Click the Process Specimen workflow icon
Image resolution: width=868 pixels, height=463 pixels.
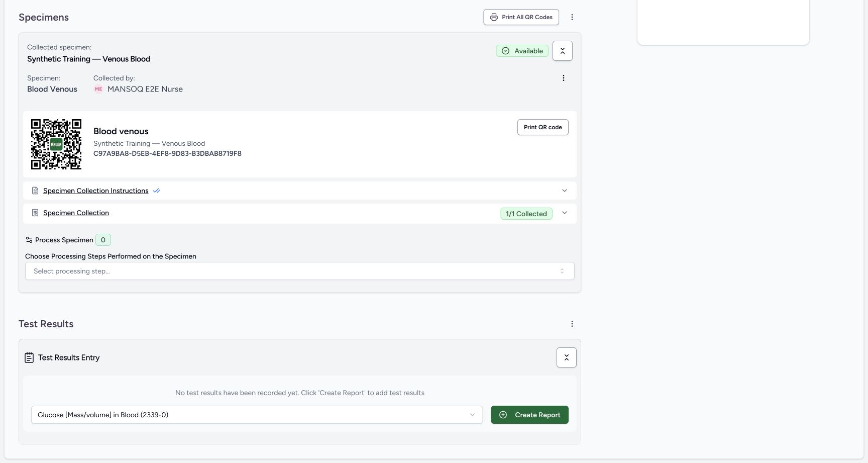pyautogui.click(x=29, y=240)
